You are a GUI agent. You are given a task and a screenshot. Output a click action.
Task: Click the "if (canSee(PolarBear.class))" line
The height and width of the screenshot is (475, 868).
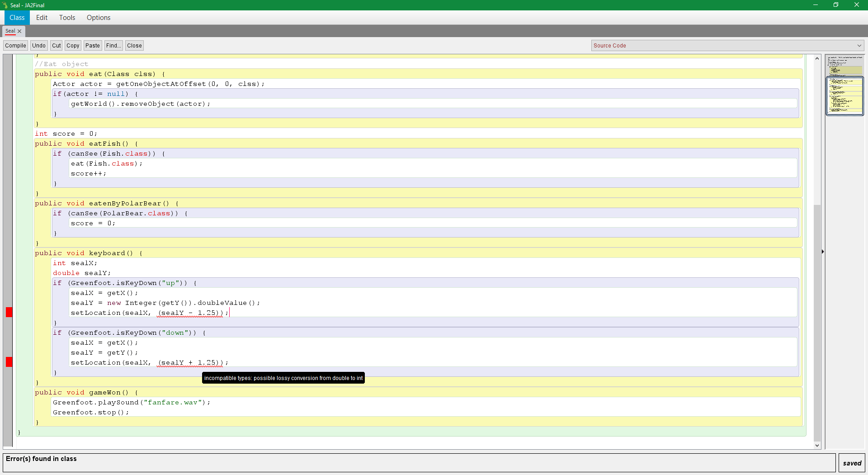tap(120, 214)
